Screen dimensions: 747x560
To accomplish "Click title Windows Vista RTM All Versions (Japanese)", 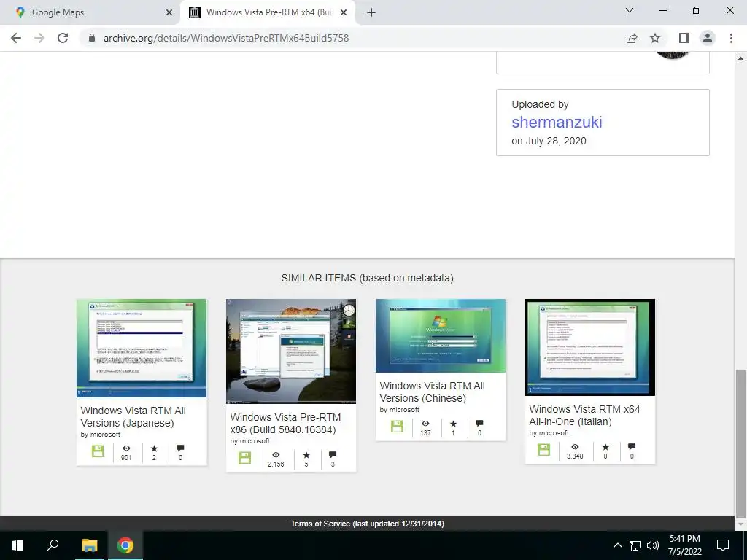I will click(x=133, y=416).
